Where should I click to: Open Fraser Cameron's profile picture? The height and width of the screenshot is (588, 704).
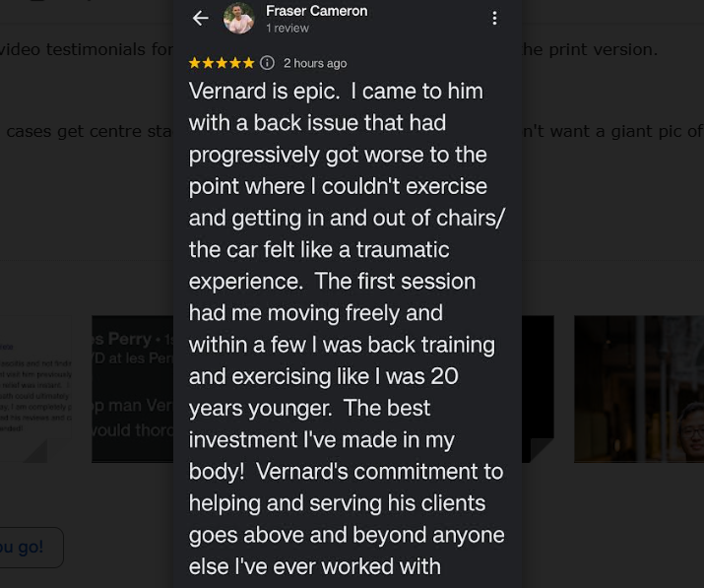tap(238, 18)
